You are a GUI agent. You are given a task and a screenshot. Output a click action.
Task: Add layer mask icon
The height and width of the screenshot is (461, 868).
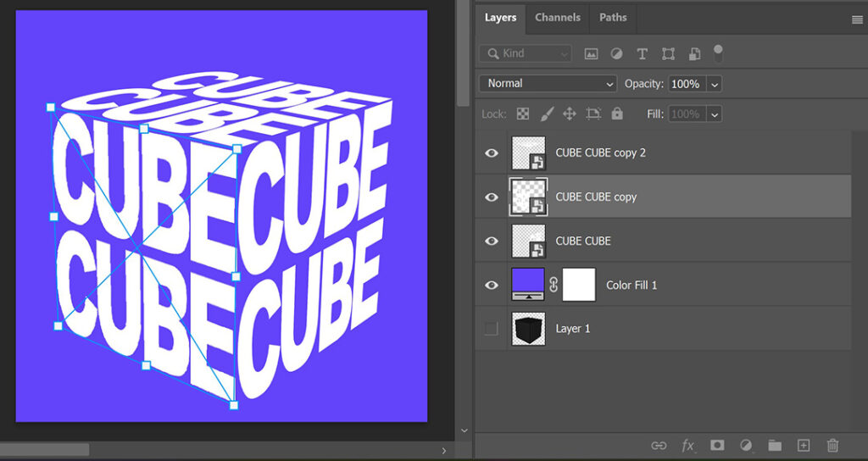point(717,445)
